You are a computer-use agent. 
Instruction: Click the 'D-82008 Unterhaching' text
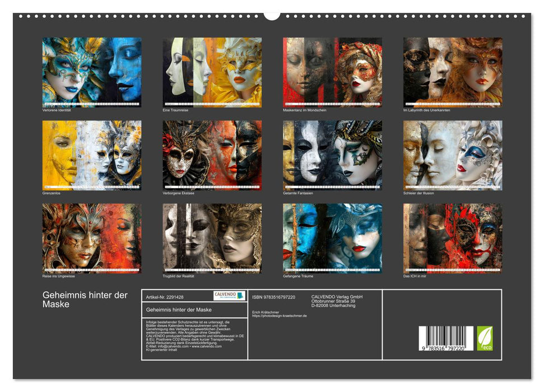click(x=333, y=306)
